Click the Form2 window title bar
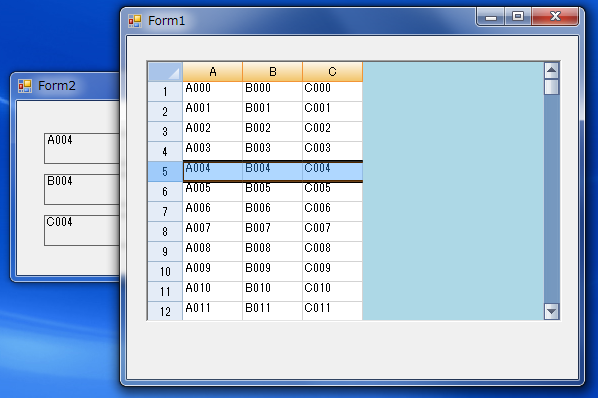The height and width of the screenshot is (398, 598). [x=66, y=86]
